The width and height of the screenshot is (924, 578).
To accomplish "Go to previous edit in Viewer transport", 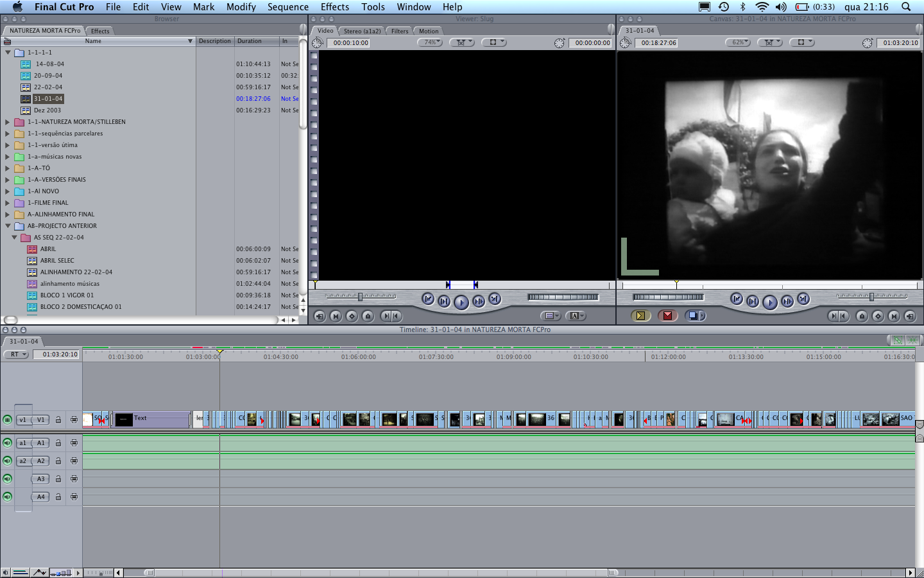I will coord(428,299).
